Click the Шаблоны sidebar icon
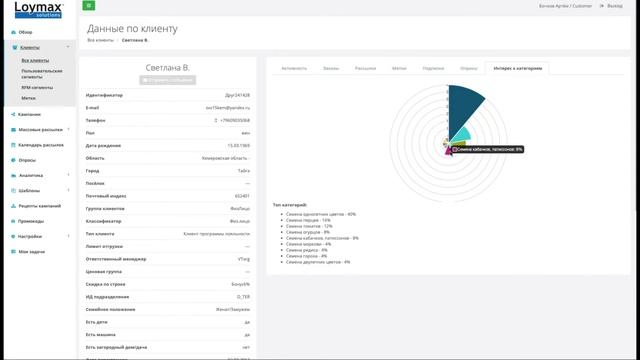This screenshot has width=640, height=360. coord(13,191)
